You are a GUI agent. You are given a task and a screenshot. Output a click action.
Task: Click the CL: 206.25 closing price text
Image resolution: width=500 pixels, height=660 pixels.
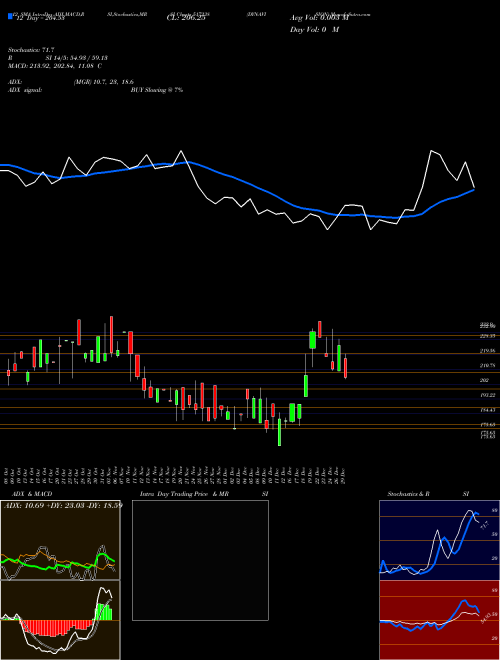[185, 18]
